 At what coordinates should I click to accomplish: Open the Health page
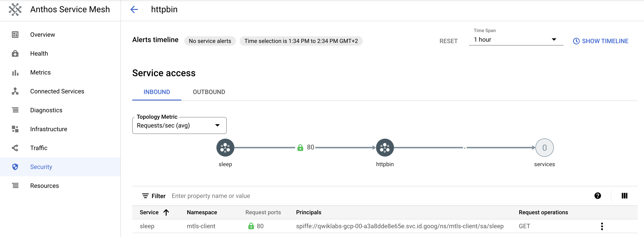pos(60,53)
